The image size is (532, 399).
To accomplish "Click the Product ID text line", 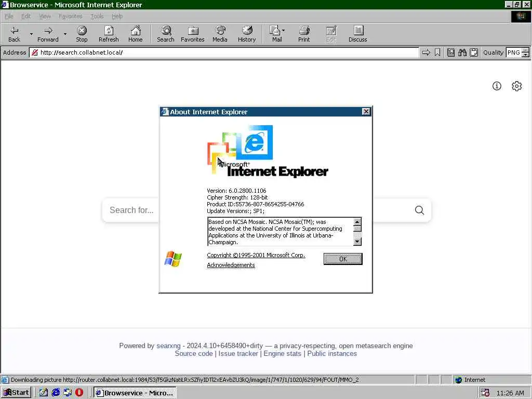I will pyautogui.click(x=256, y=204).
